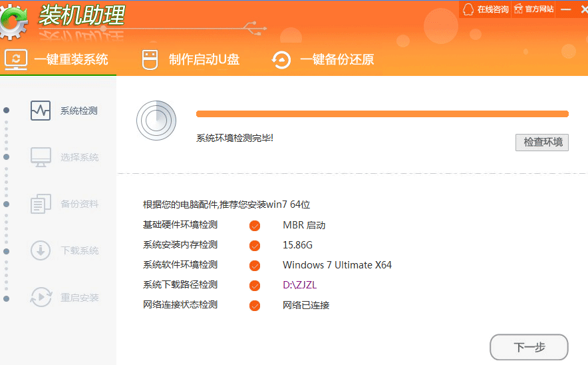Click the 官方网站 grid icon
The image size is (588, 365).
[x=517, y=9]
